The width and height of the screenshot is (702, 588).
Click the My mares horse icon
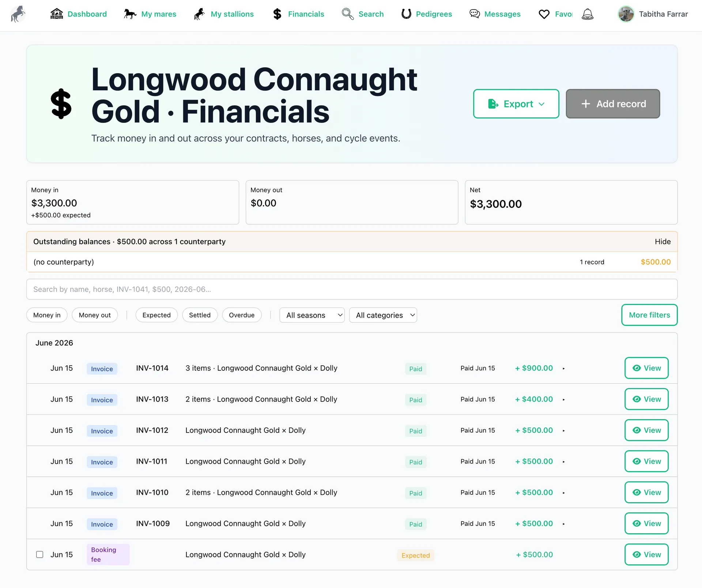[x=130, y=14]
